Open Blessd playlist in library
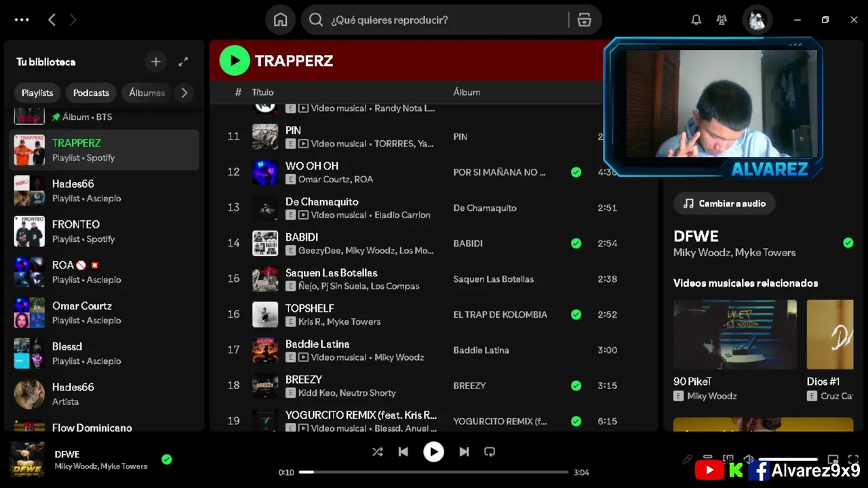Viewport: 868px width, 488px height. tap(105, 353)
